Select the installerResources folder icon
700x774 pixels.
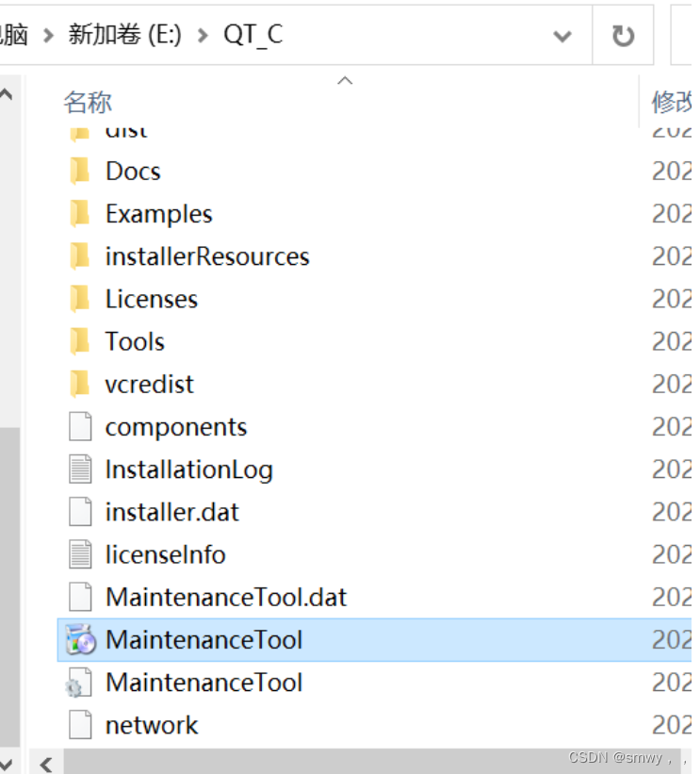(81, 255)
